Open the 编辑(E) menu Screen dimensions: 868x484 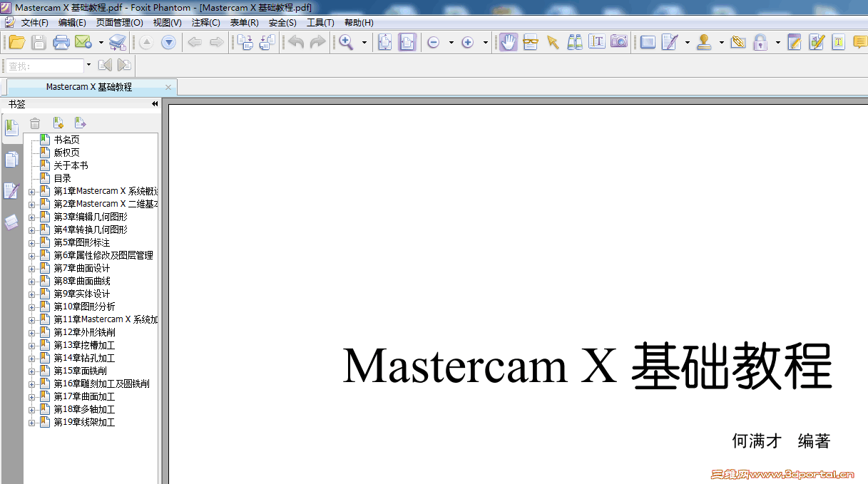tap(72, 23)
